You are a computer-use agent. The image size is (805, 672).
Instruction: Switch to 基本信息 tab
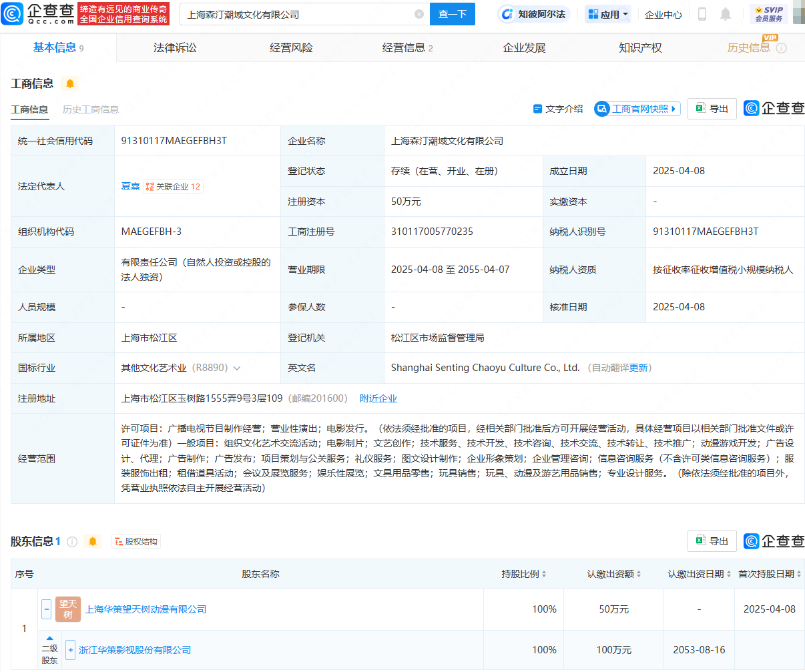click(59, 47)
